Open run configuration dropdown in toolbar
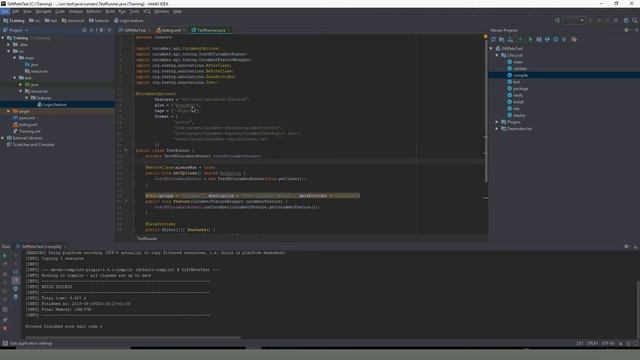This screenshot has width=640, height=360. (573, 20)
